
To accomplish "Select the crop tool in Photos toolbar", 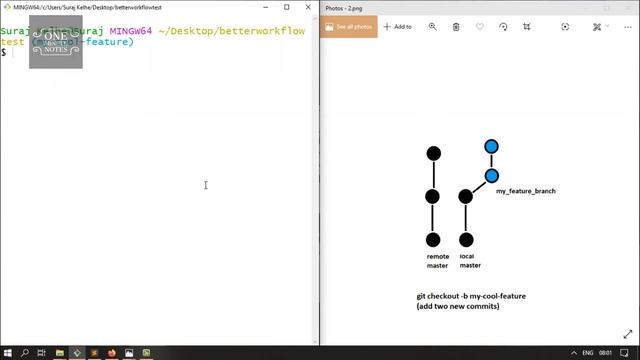I will point(527,27).
